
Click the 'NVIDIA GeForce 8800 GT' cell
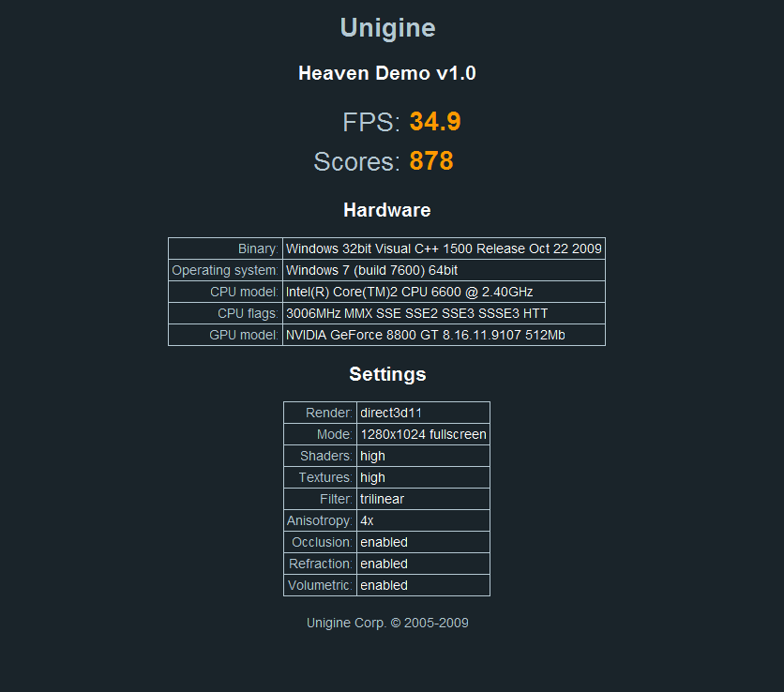tap(444, 335)
